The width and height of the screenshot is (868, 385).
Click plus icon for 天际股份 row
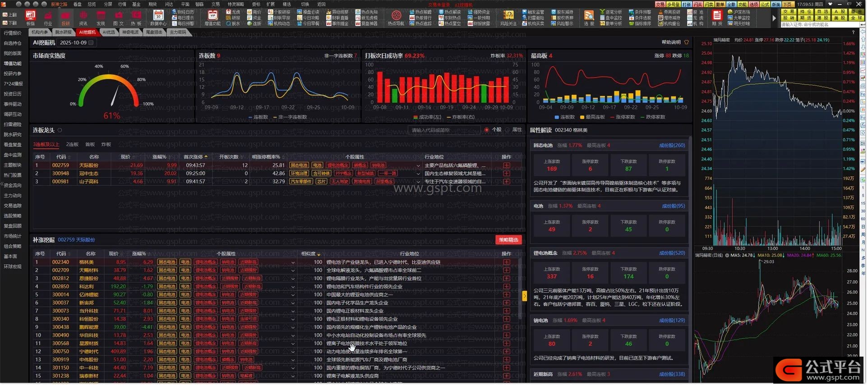pyautogui.click(x=506, y=165)
